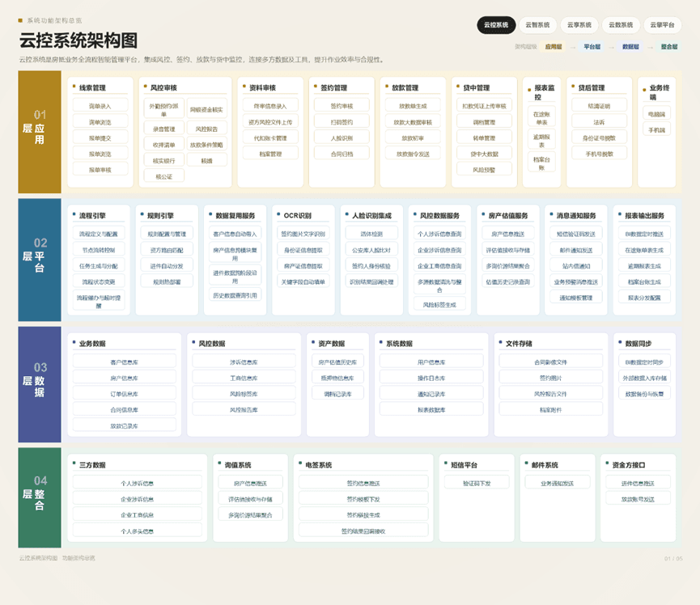Click the 代扣账卡管理 item

(270, 138)
